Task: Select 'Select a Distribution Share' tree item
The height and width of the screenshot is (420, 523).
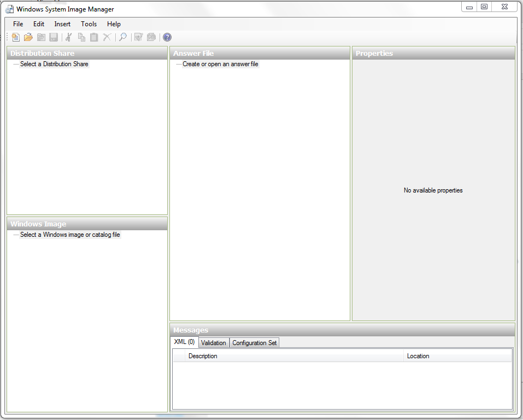Action: click(54, 64)
